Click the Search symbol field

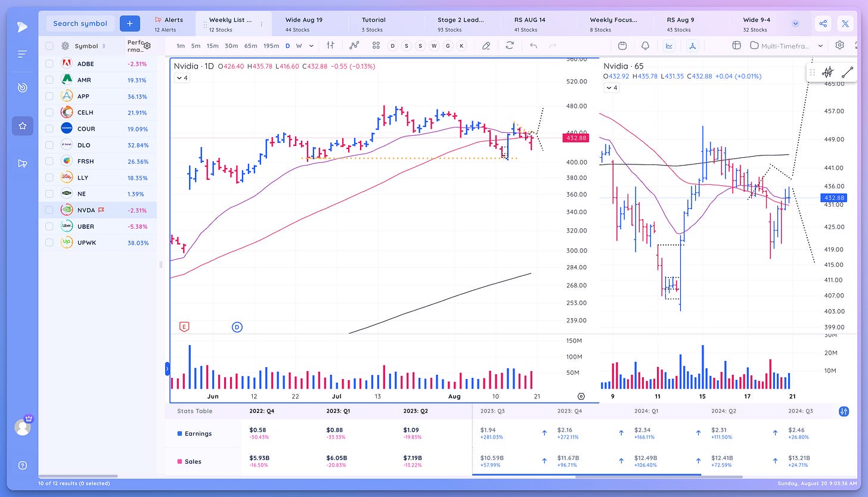[80, 23]
